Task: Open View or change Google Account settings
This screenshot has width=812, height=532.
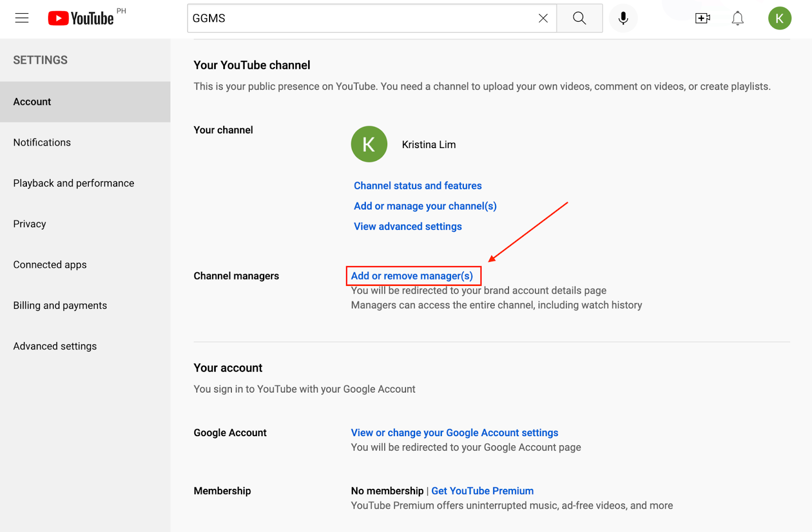Action: [x=455, y=433]
